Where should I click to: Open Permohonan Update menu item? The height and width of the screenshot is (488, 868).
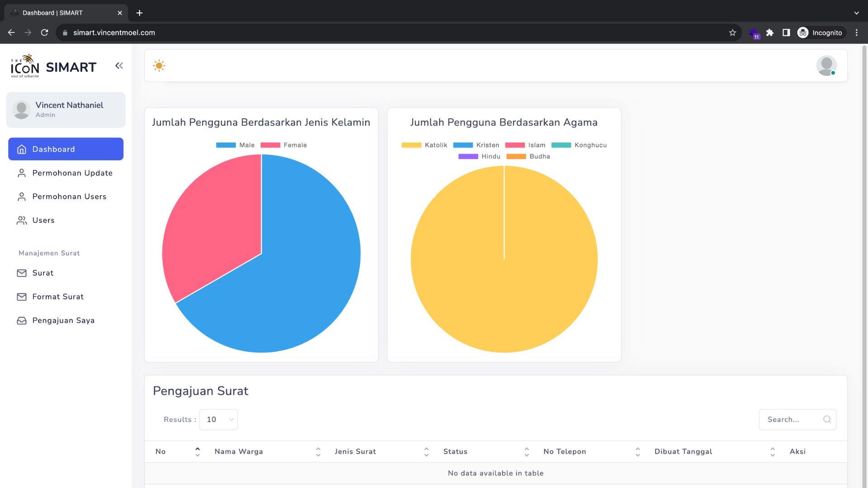(x=72, y=173)
